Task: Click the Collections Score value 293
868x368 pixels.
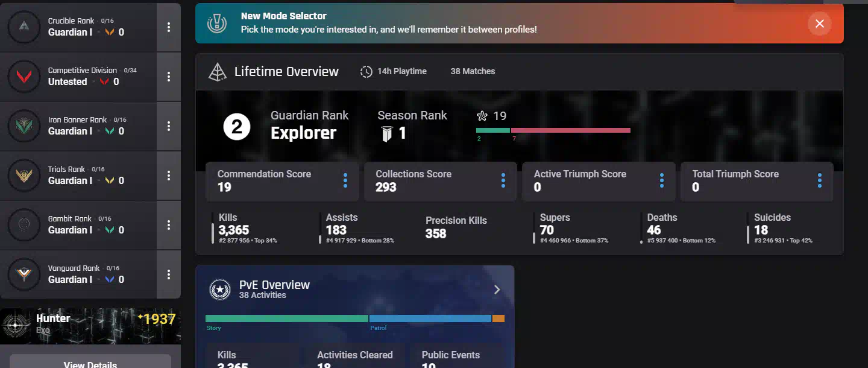Action: tap(386, 187)
